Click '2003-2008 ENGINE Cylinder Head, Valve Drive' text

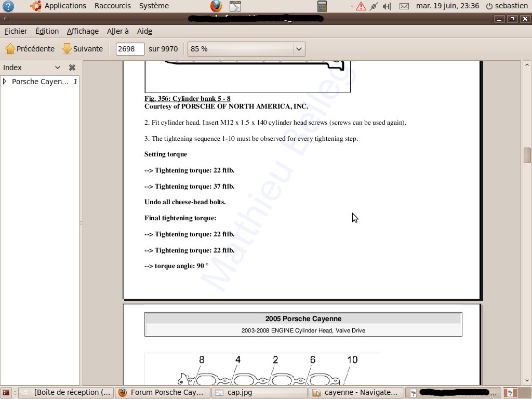(303, 330)
